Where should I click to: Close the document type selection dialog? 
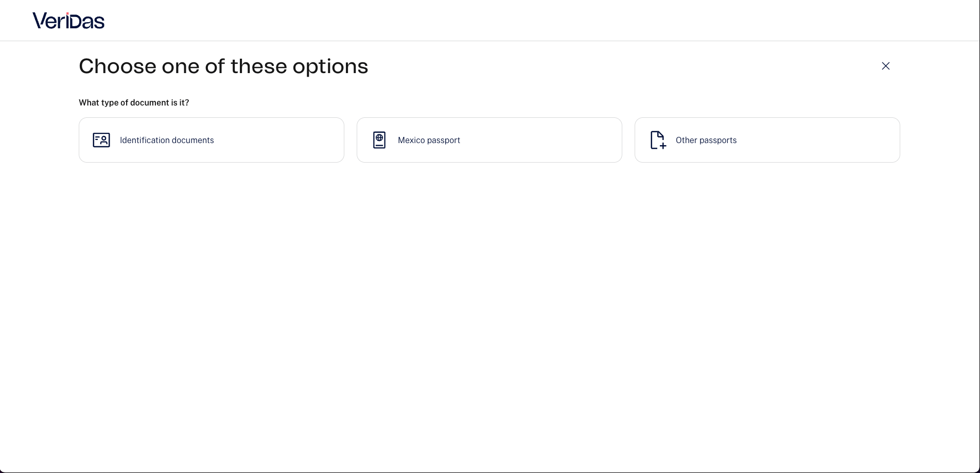886,66
